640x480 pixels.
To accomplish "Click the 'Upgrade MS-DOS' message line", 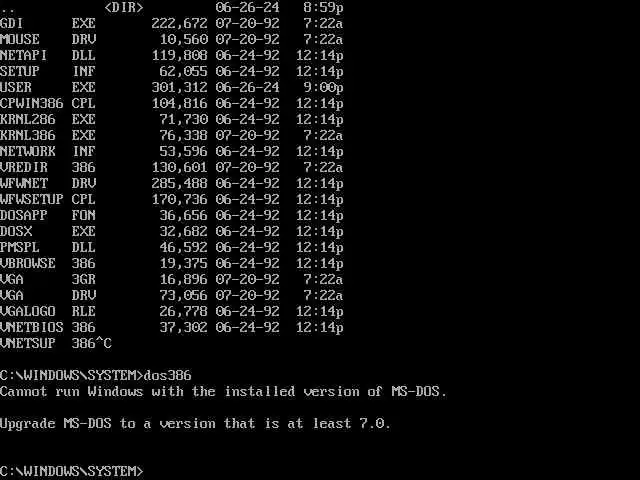I will click(196, 423).
